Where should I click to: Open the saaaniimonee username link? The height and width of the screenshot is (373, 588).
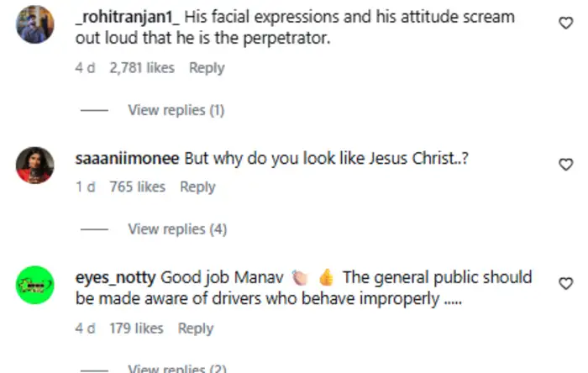127,159
